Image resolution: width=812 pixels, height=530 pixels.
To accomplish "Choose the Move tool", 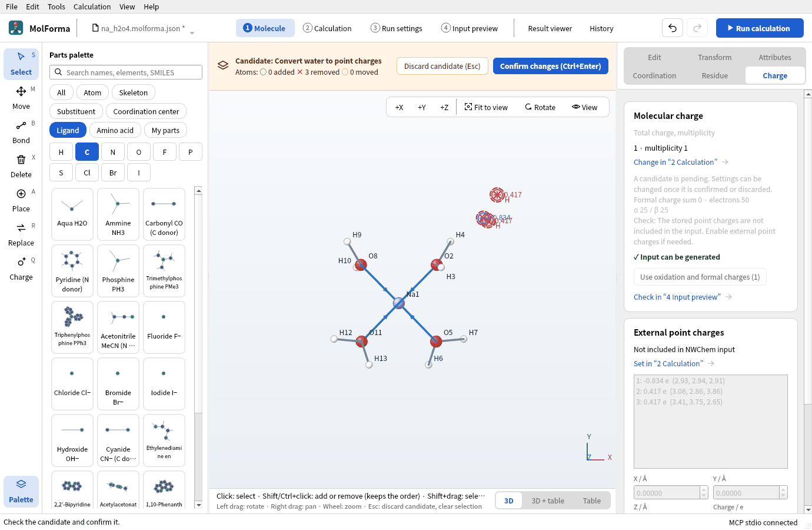I will [21, 98].
